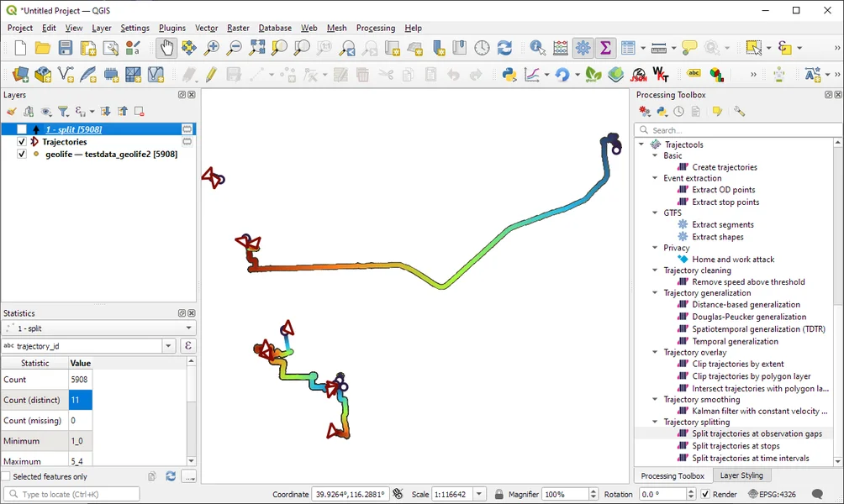Screen dimensions: 844x504
Task: Open Layer Styling brush in Layers panel
Action: pyautogui.click(x=11, y=112)
